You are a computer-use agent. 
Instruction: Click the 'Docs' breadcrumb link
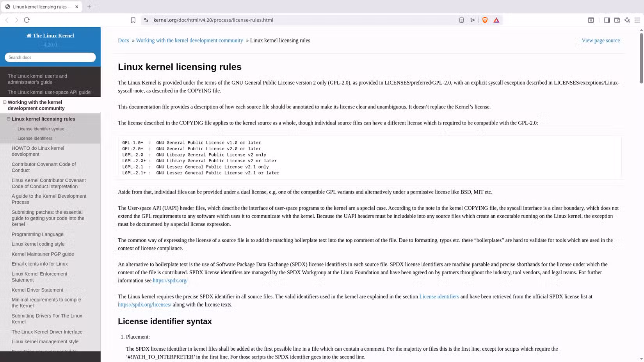pos(123,41)
